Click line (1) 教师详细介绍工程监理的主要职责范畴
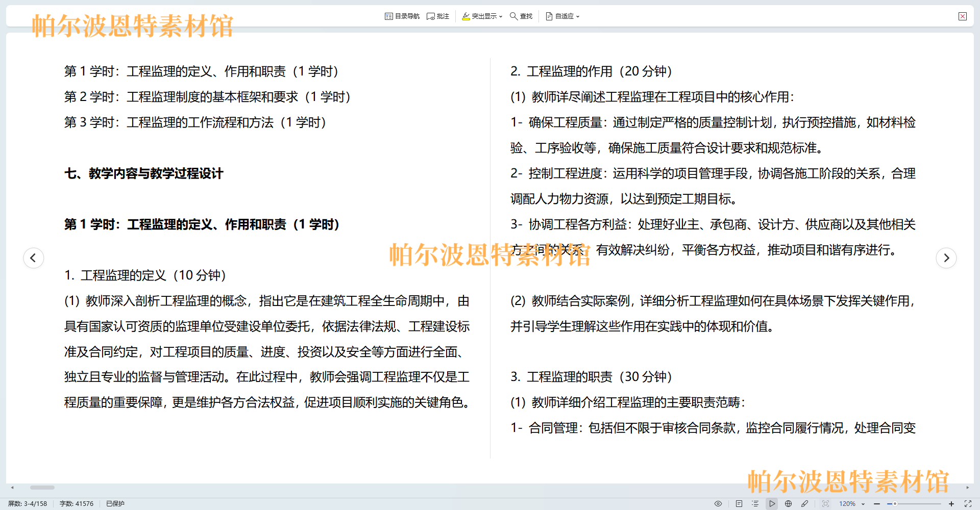This screenshot has width=980, height=510. point(628,402)
